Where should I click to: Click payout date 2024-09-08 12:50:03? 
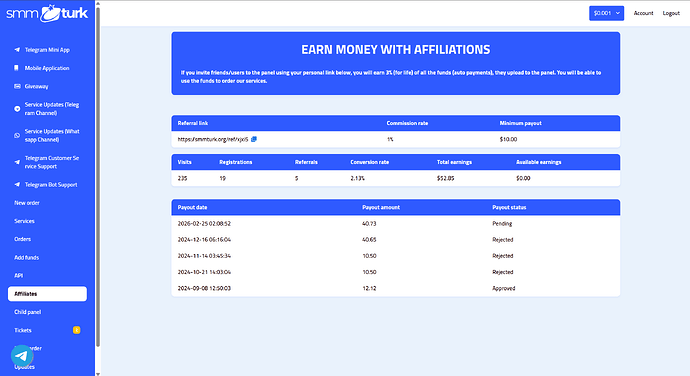coord(204,288)
